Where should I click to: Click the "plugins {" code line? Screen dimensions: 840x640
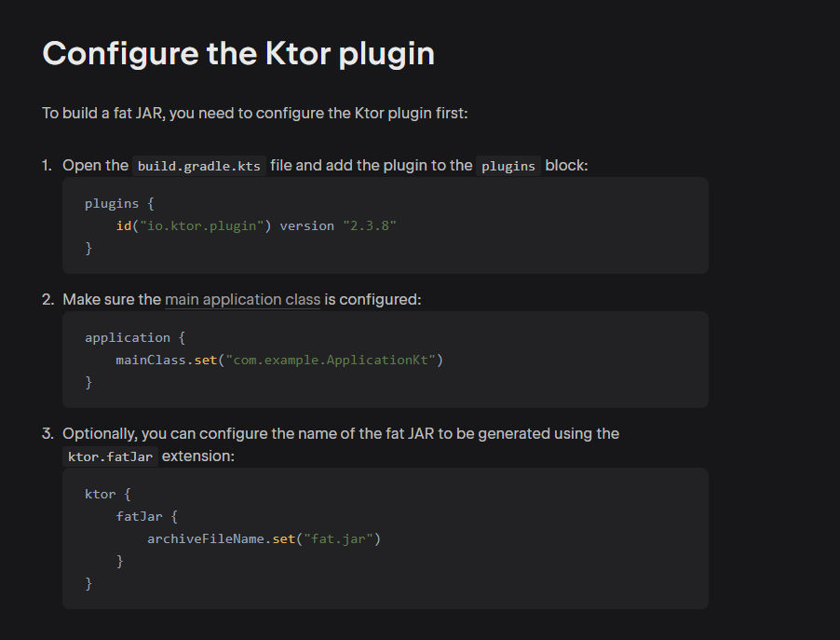click(118, 204)
